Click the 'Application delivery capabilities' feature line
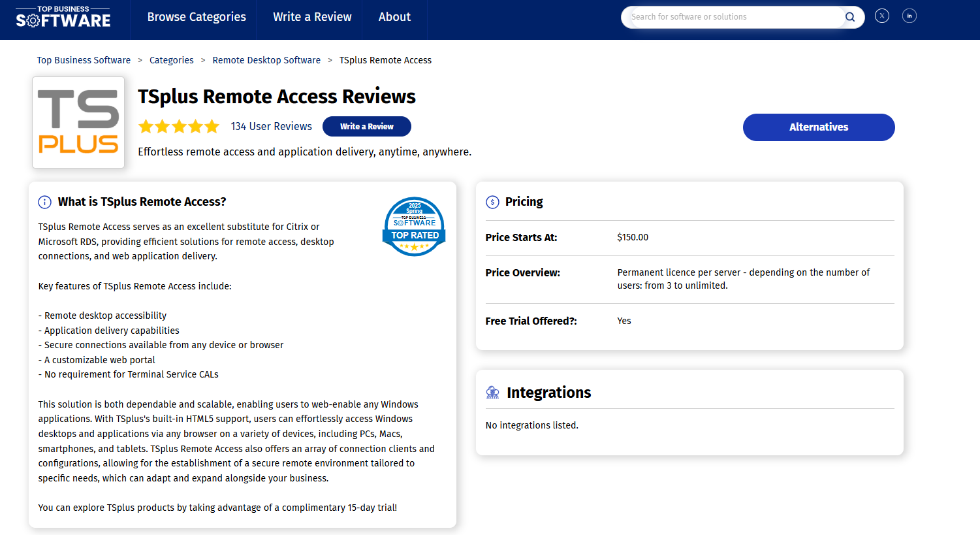The height and width of the screenshot is (535, 980). [x=108, y=331]
